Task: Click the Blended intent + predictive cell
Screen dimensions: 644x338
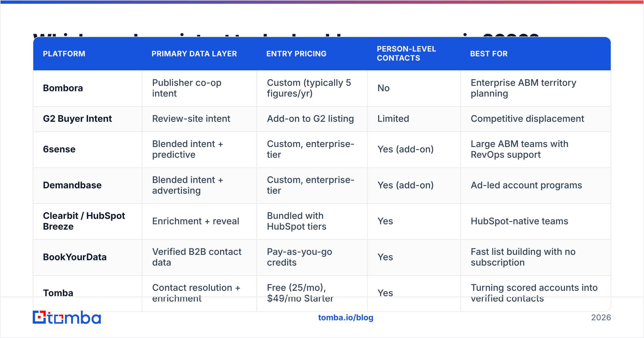Action: [199, 149]
